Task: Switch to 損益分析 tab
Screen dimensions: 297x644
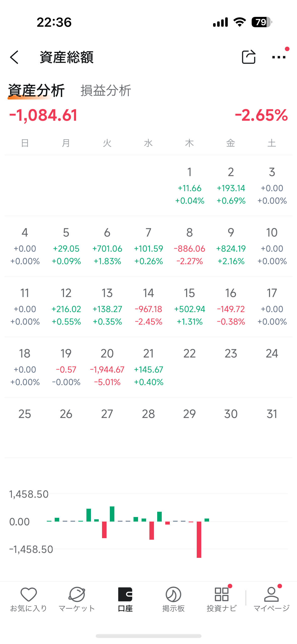Action: 106,90
